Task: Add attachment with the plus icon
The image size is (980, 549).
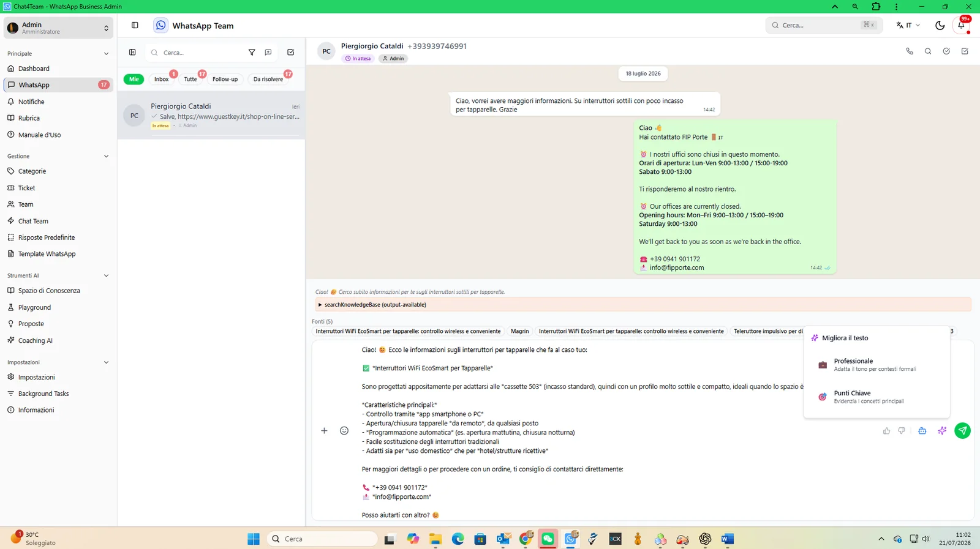Action: pos(324,431)
